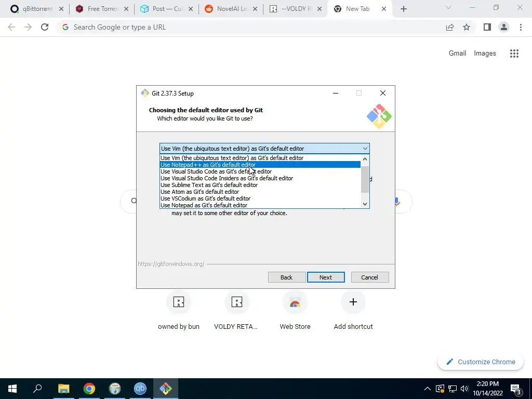The height and width of the screenshot is (399, 532).
Task: Choose Visual Studio Code Insiders option
Action: [260, 178]
